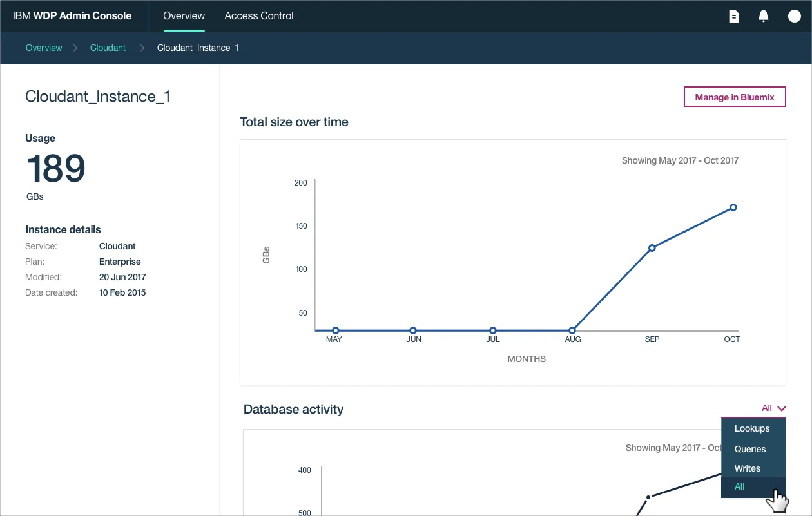Click the Cloudant_Instance_1 page title
Screen dimensions: 812x516
(98, 97)
